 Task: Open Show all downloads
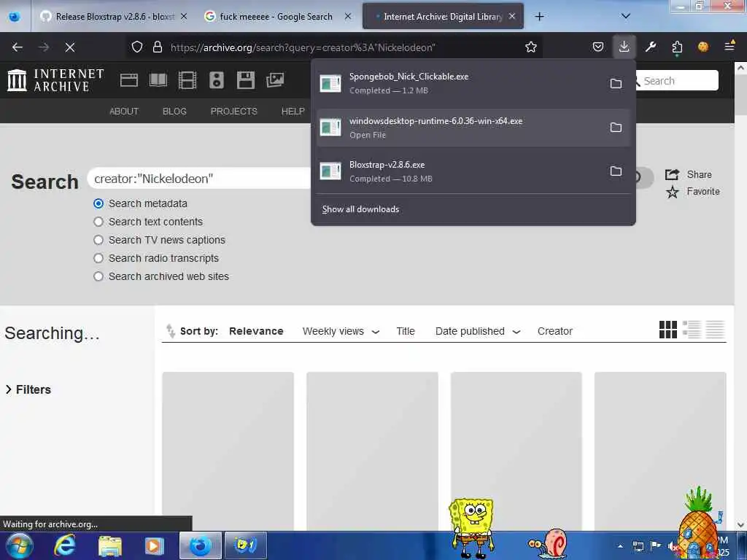coord(360,209)
